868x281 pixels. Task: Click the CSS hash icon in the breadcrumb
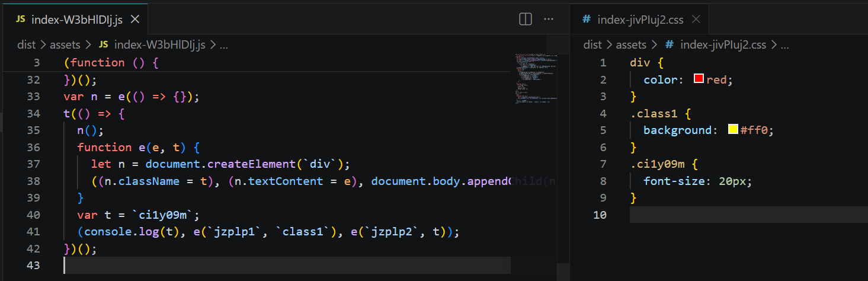pos(670,44)
